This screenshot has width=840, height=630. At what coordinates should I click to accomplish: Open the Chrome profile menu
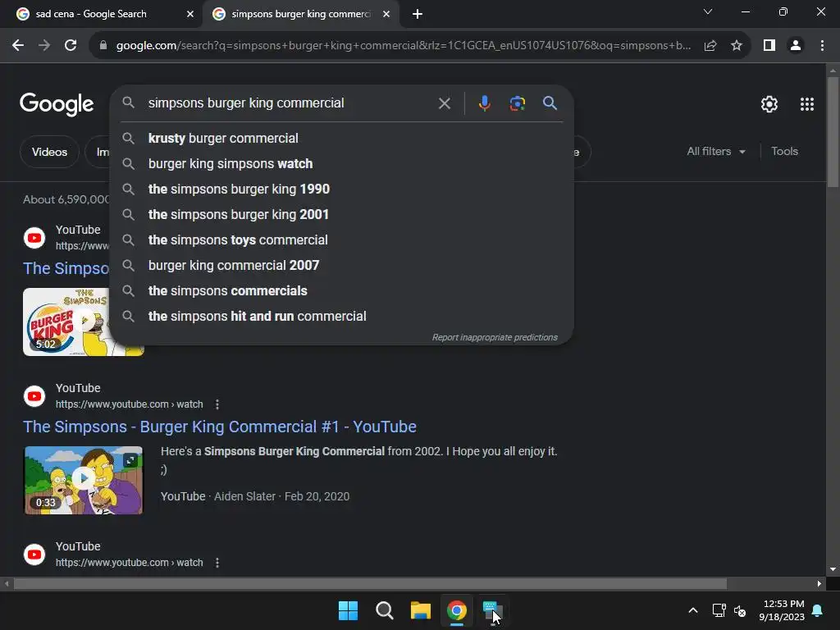tap(796, 46)
